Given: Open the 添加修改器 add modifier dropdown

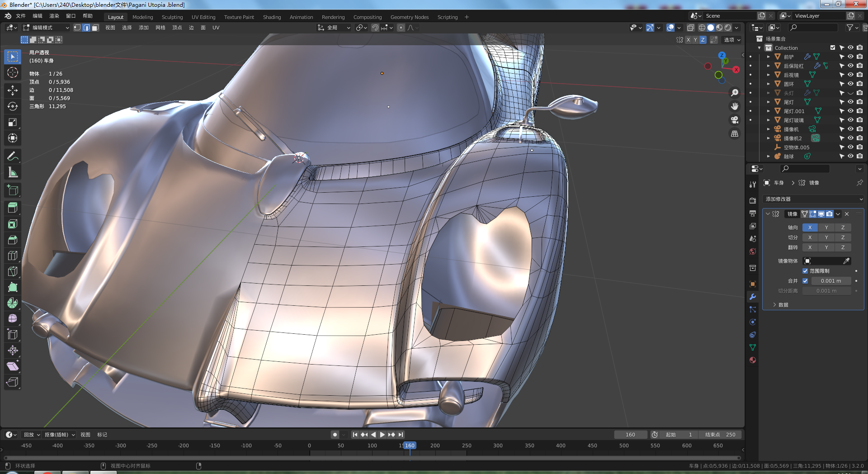Looking at the screenshot, I should pyautogui.click(x=813, y=199).
